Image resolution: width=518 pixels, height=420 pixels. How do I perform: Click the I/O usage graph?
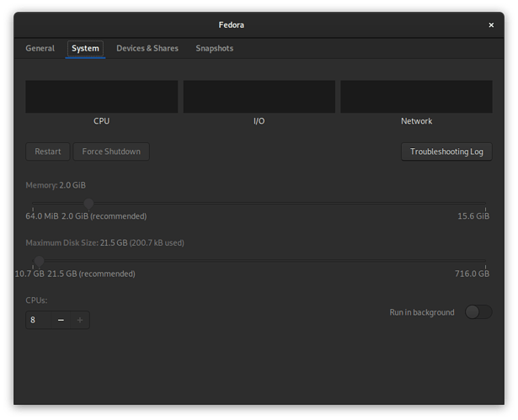[x=259, y=97]
